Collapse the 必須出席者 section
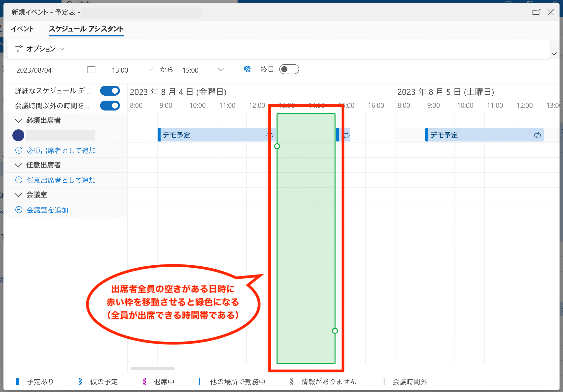Image resolution: width=563 pixels, height=392 pixels. pos(18,121)
